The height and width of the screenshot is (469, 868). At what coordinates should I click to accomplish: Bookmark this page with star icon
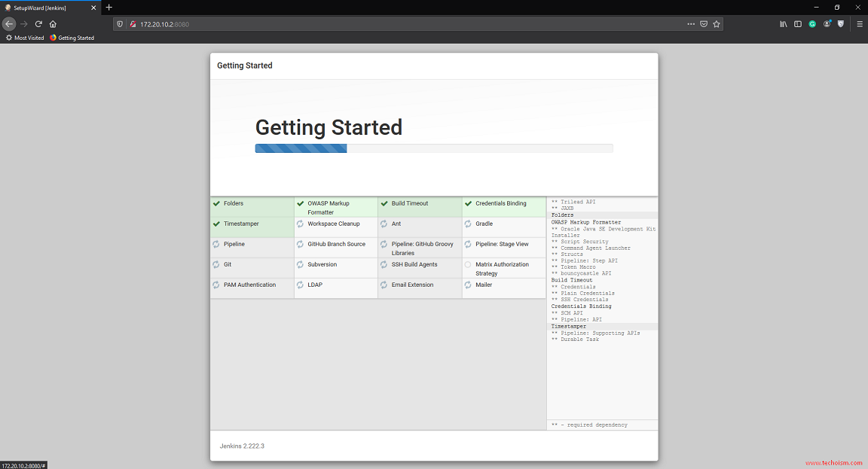click(717, 24)
